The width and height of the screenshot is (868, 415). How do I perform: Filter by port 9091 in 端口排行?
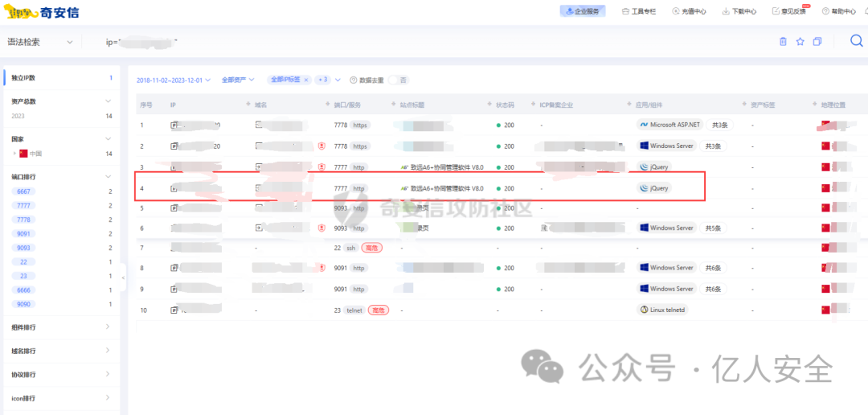[x=23, y=234]
